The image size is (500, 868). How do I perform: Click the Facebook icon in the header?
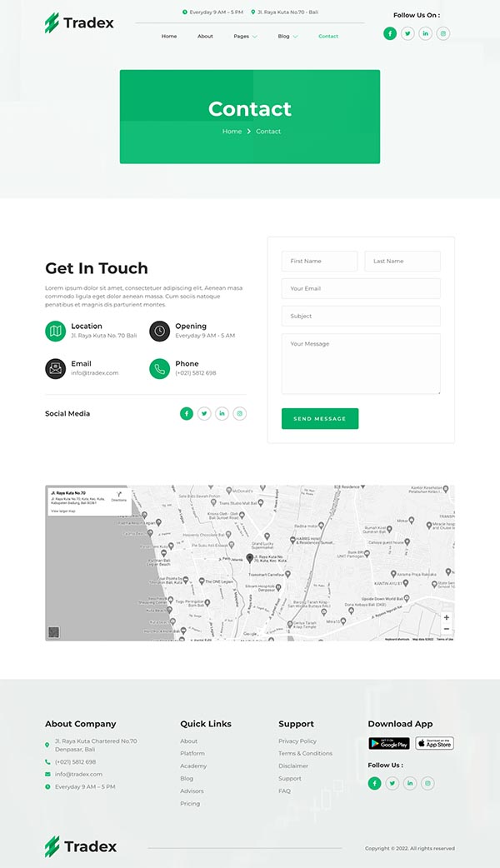pyautogui.click(x=390, y=34)
